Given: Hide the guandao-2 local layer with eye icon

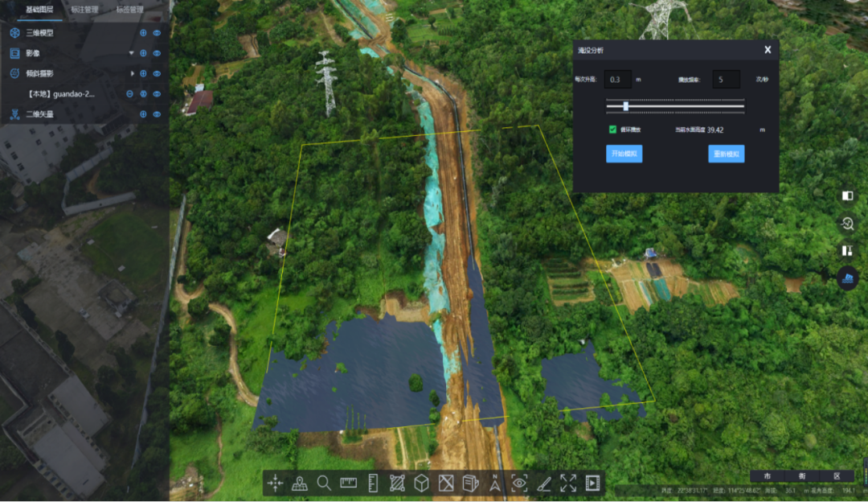Looking at the screenshot, I should (x=157, y=93).
